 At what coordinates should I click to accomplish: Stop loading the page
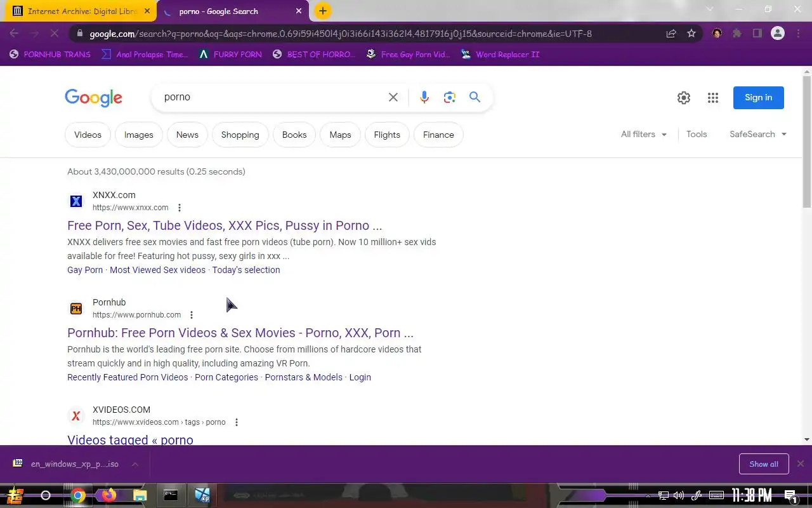(54, 34)
